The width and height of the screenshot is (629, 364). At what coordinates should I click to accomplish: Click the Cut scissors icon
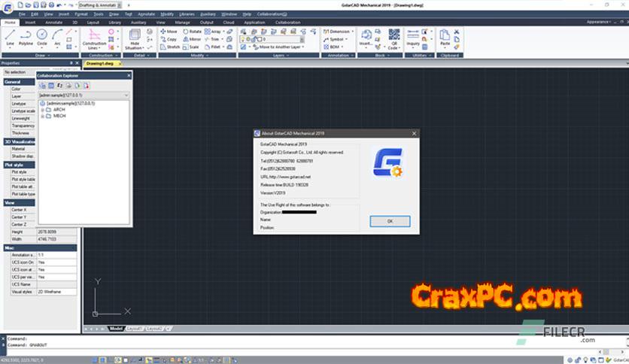point(457,32)
